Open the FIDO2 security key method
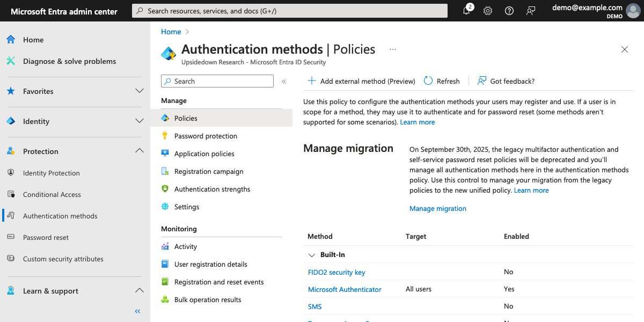The width and height of the screenshot is (644, 322). [336, 272]
